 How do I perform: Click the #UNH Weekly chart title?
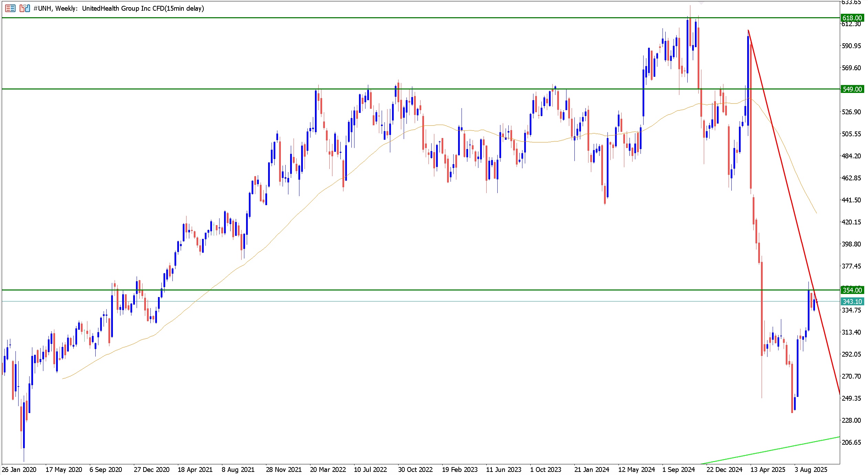click(119, 8)
